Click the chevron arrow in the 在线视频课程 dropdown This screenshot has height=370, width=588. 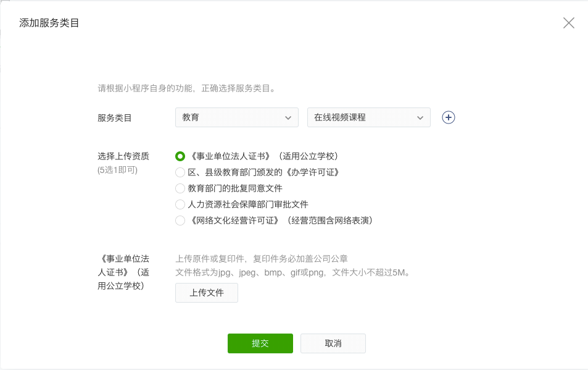pos(420,118)
